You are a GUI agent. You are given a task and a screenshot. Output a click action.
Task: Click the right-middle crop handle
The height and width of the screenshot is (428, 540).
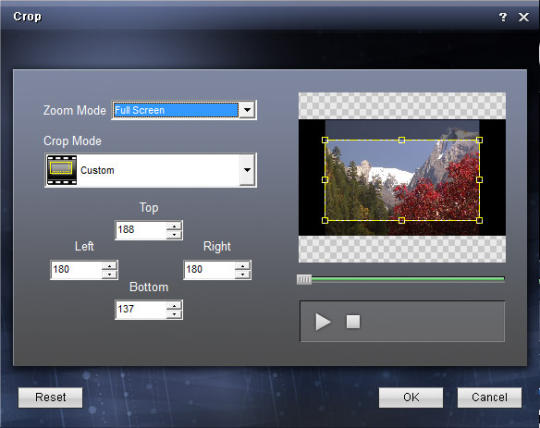479,180
